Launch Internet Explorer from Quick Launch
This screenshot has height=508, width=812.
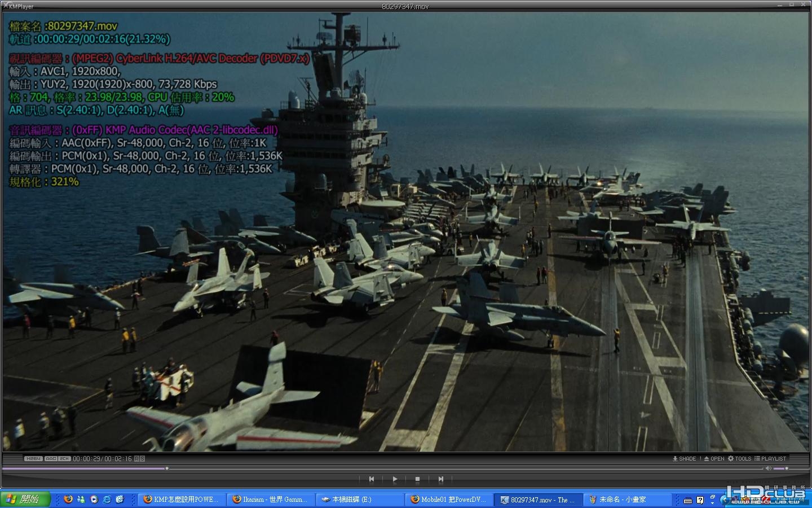pyautogui.click(x=107, y=499)
